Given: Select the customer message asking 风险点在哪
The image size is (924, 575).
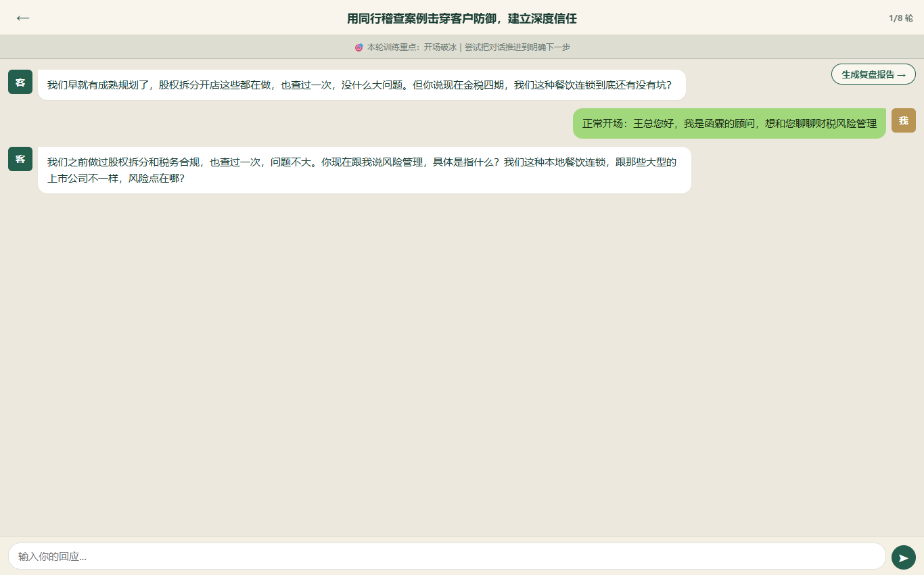Looking at the screenshot, I should click(x=365, y=170).
